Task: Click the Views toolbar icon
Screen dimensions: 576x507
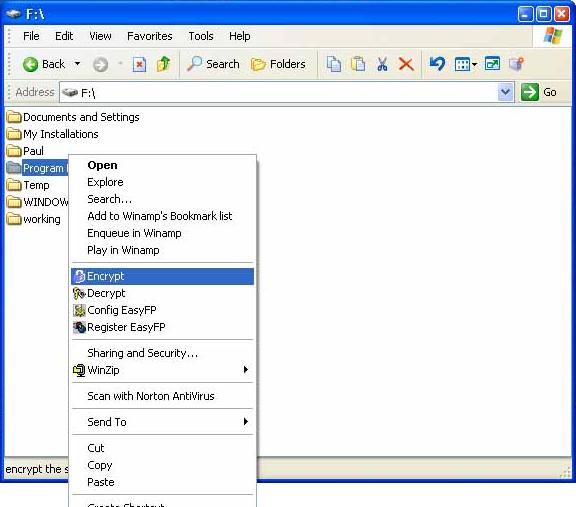Action: click(462, 65)
